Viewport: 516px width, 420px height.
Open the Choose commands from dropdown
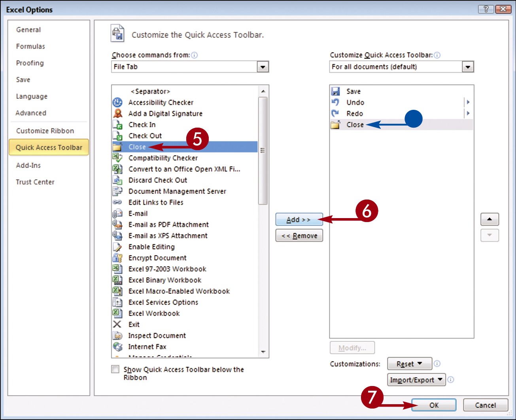coord(263,67)
